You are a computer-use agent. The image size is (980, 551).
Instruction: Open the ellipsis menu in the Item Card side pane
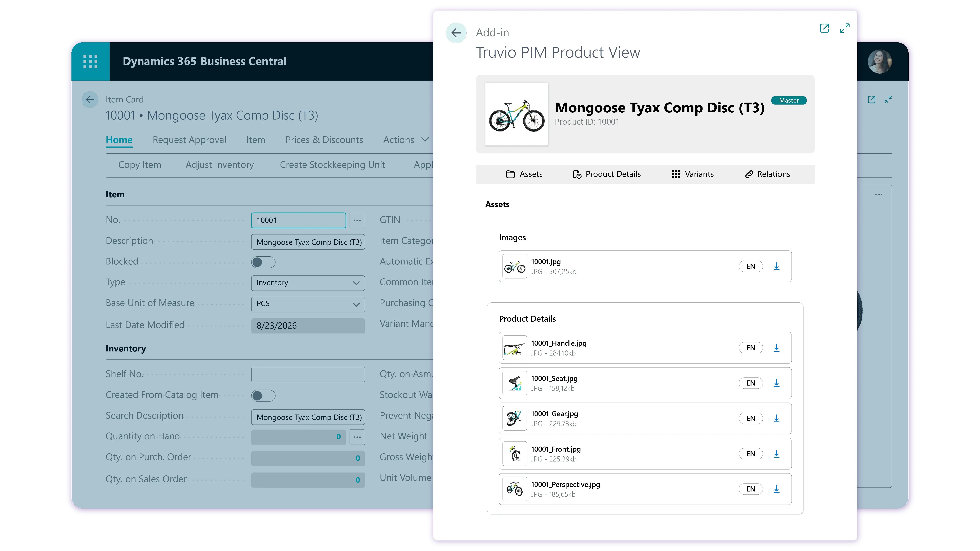878,195
